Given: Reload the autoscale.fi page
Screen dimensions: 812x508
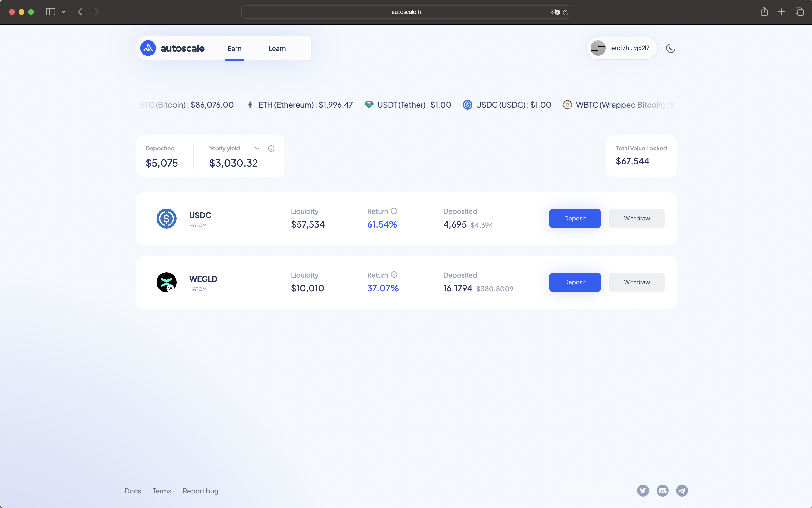Looking at the screenshot, I should (565, 12).
